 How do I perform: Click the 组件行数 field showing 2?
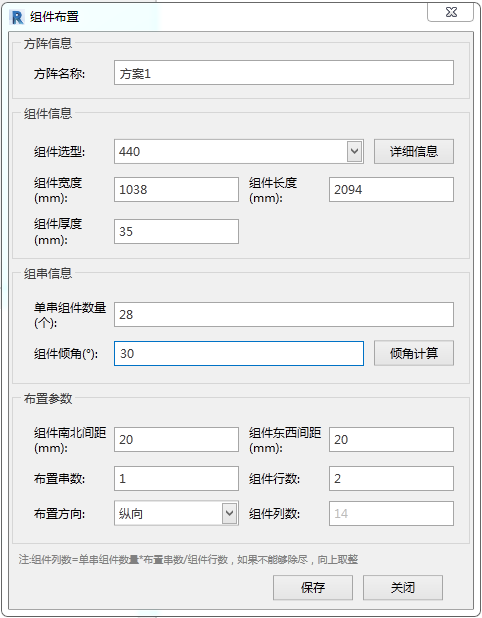(391, 478)
